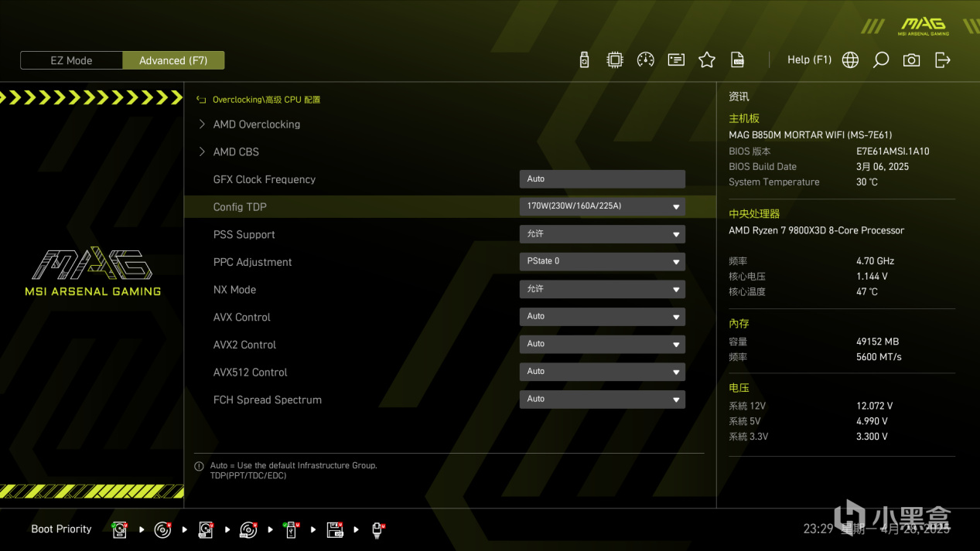Select the USB floppy boot device icon

(x=335, y=529)
